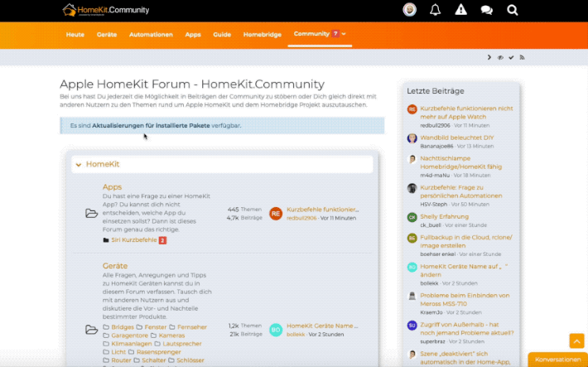Screen dimensions: 588x367
Task: Open the Automationen menu item
Action: coord(151,34)
